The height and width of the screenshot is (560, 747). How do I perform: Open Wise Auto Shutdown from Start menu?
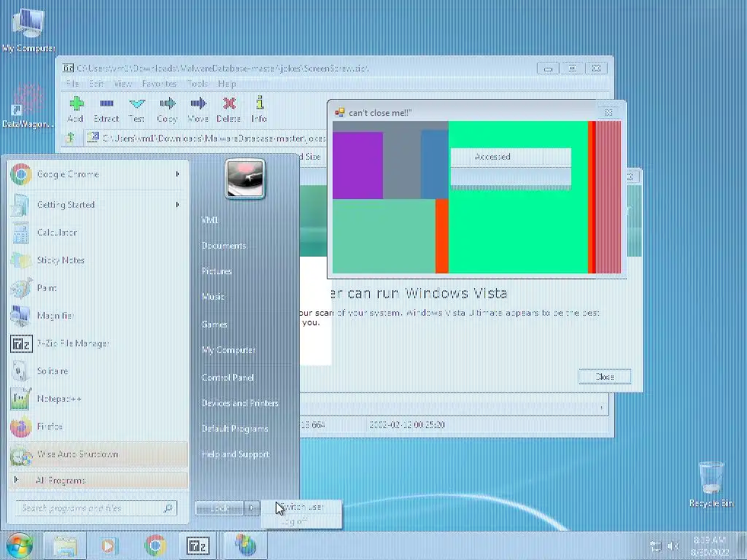tap(98, 454)
